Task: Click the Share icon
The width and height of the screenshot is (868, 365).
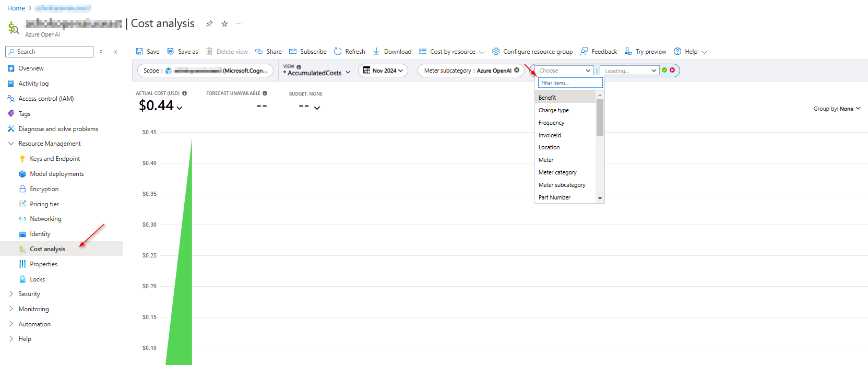Action: click(259, 51)
